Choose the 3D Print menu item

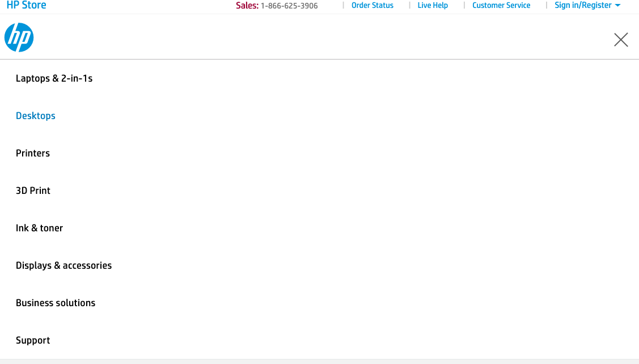(33, 191)
